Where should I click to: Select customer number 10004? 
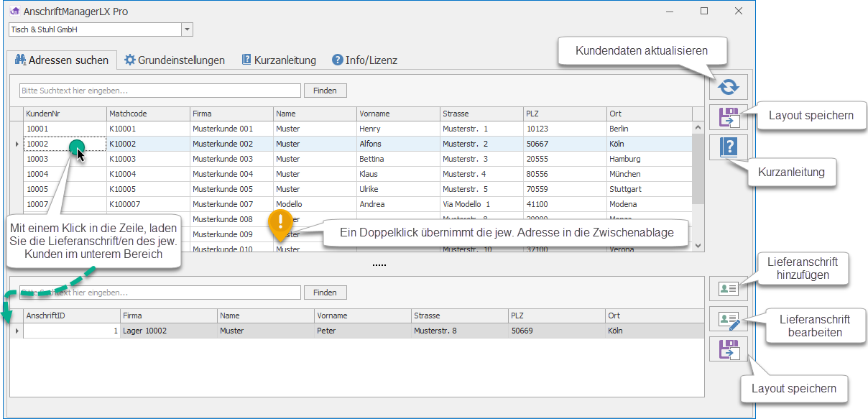click(65, 174)
